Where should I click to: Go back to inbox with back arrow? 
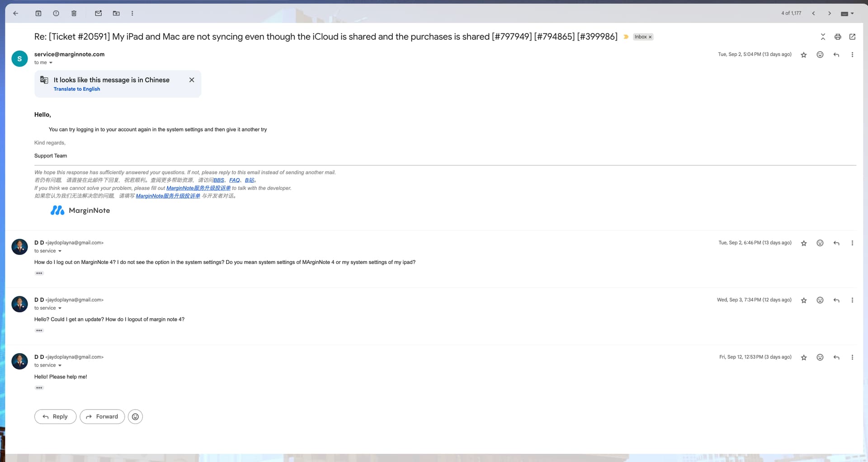pyautogui.click(x=16, y=13)
